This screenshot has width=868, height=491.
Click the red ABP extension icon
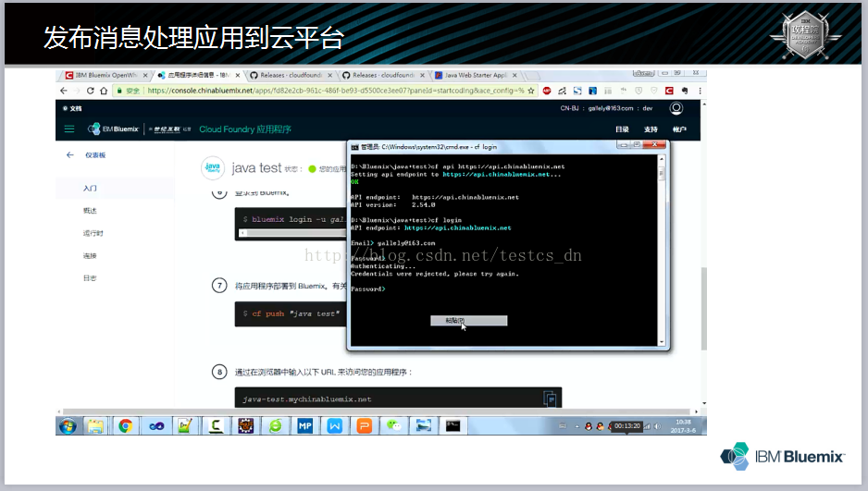[547, 91]
